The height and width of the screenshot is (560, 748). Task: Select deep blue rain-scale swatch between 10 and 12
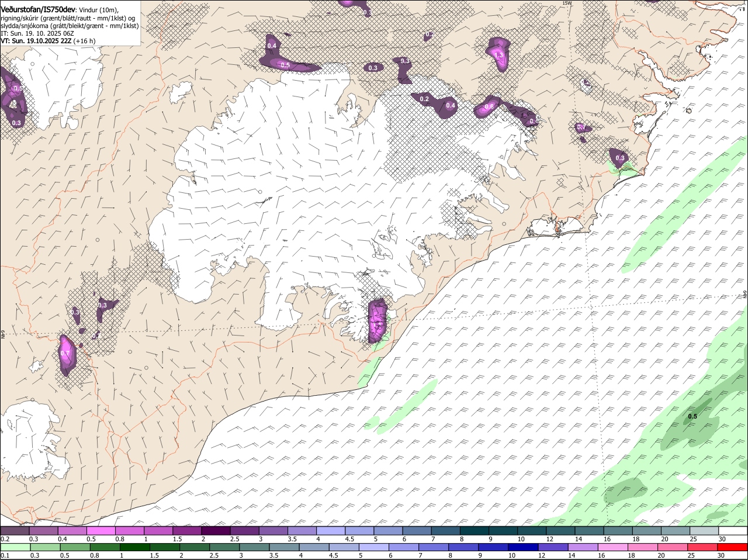coord(525,547)
